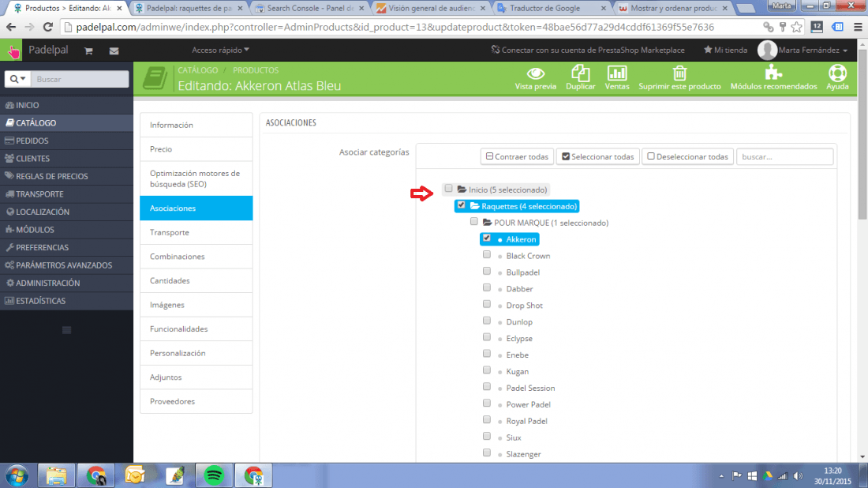Open the Acceso rápido dropdown
This screenshot has height=488, width=868.
(x=220, y=51)
